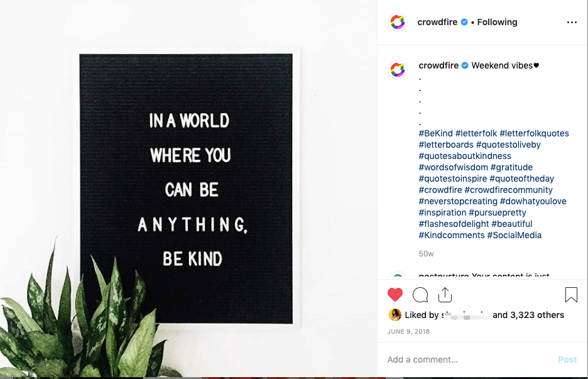Image resolution: width=588 pixels, height=379 pixels.
Task: Click the crowdfire username in the header
Action: pyautogui.click(x=438, y=22)
